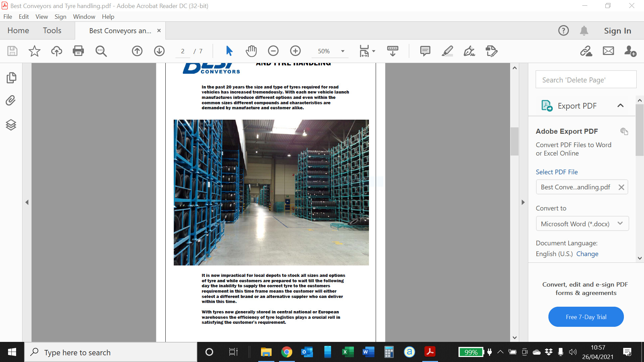The height and width of the screenshot is (362, 644).
Task: Open Convert to Microsoft Word dropdown
Action: click(582, 224)
